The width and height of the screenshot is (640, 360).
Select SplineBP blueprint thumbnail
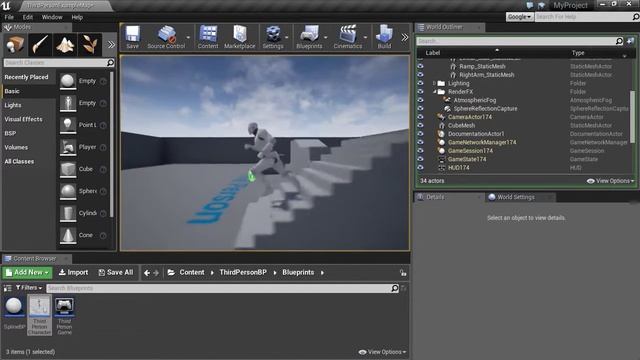point(14,313)
